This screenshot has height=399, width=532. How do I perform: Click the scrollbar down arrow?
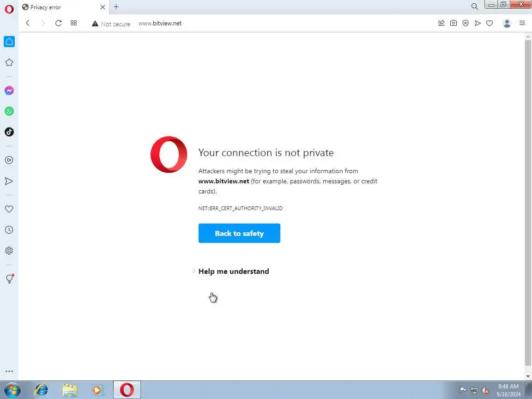click(528, 376)
